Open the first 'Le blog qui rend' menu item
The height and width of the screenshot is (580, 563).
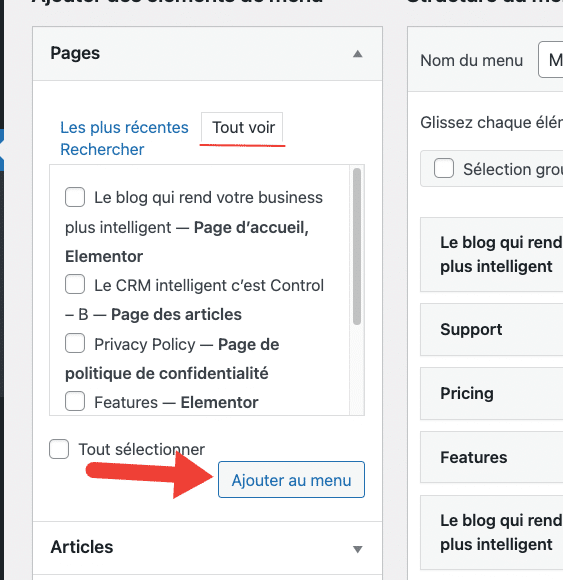492,254
